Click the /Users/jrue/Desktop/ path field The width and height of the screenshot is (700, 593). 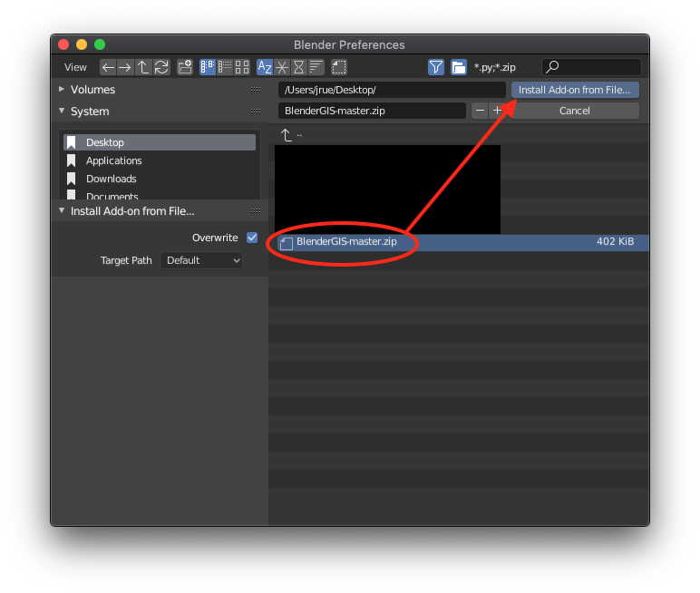click(x=392, y=90)
